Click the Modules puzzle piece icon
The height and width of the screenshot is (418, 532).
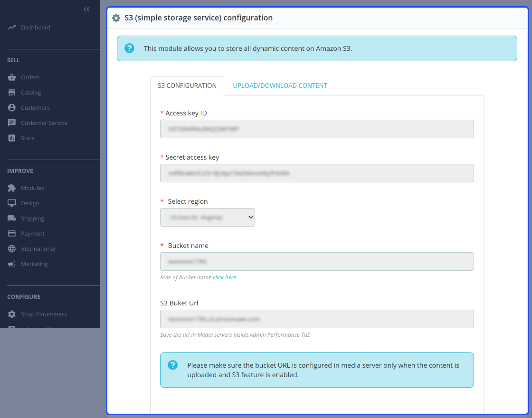point(12,188)
